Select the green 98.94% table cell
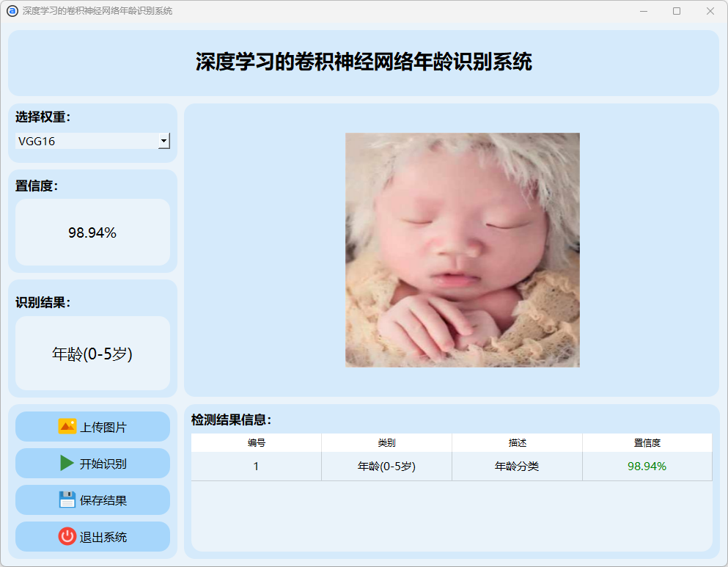728x567 pixels. tap(647, 467)
